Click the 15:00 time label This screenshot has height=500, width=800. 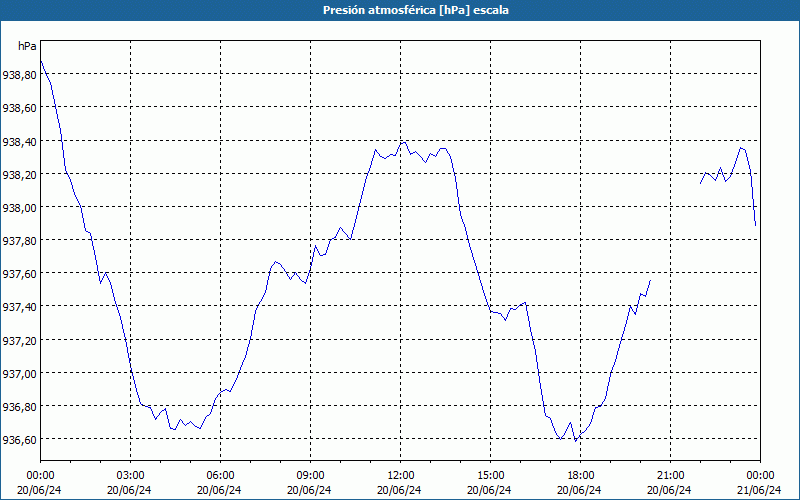[490, 475]
